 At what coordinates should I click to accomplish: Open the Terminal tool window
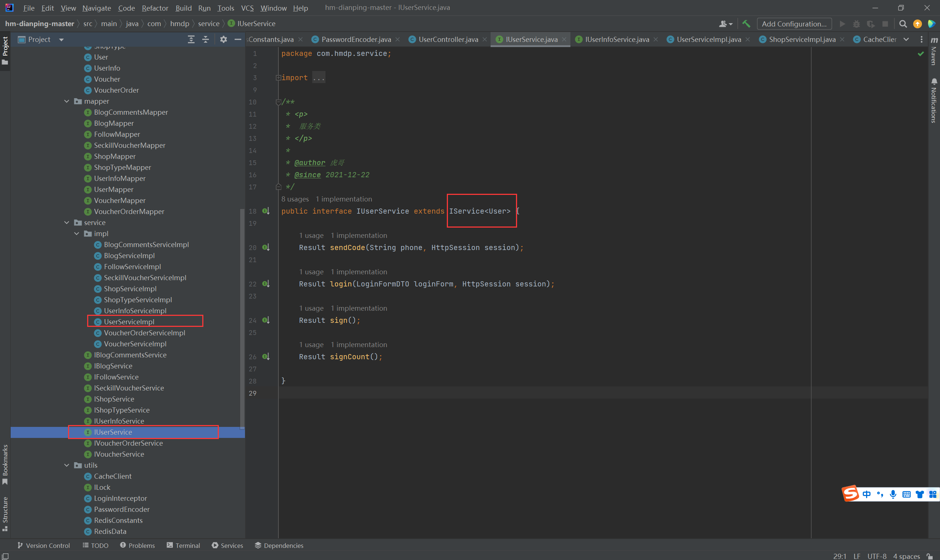tap(184, 545)
